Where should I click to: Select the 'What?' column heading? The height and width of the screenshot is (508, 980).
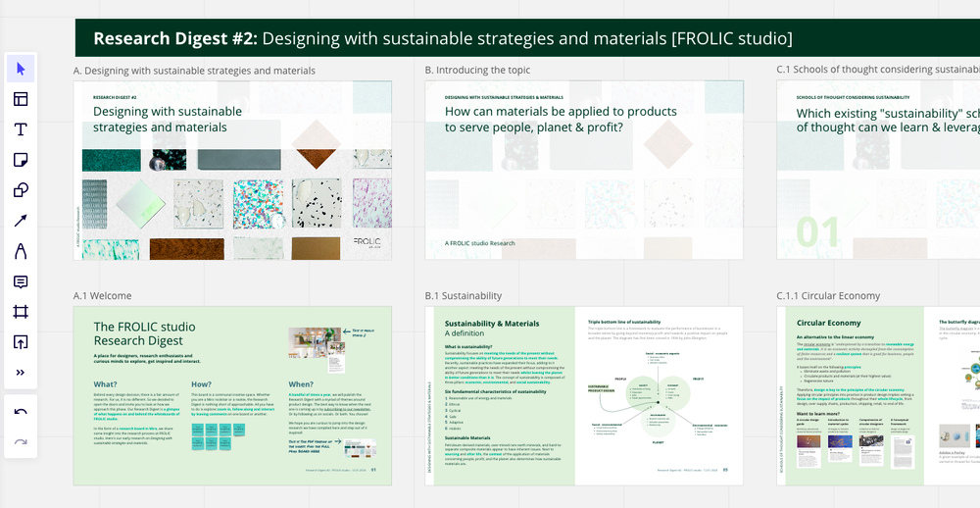(105, 384)
